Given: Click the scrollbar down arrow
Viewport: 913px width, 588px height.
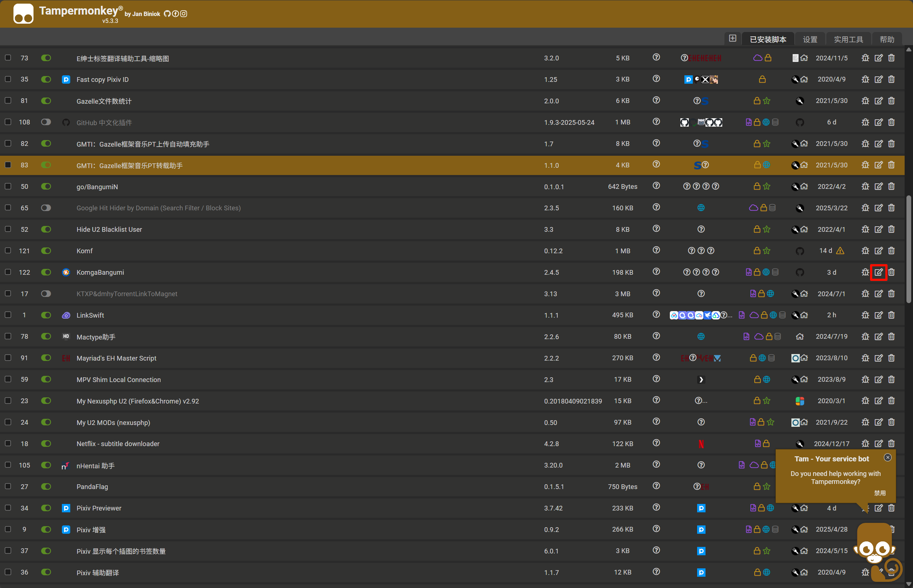Looking at the screenshot, I should pos(909,584).
